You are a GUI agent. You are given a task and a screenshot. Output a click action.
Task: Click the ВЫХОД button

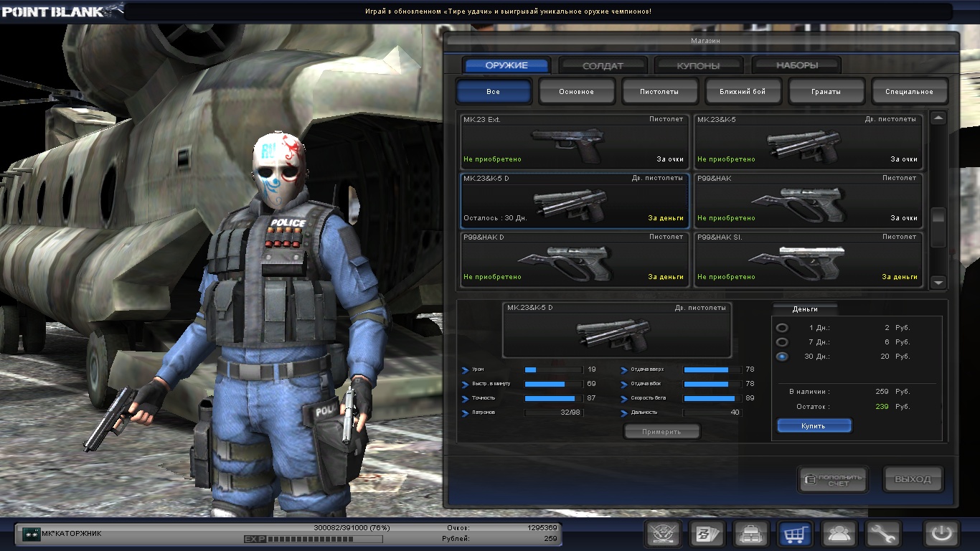pyautogui.click(x=913, y=480)
